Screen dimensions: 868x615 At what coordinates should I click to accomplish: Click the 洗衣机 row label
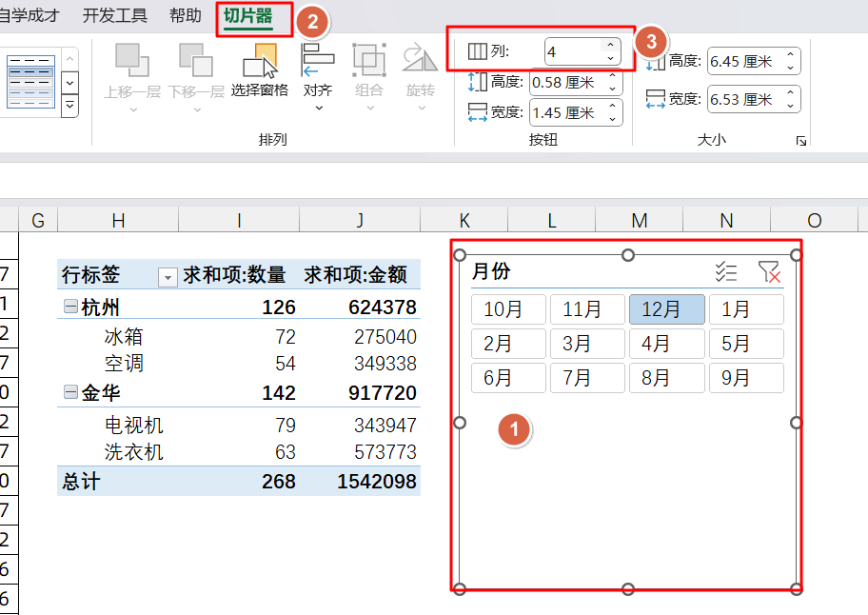click(x=133, y=451)
